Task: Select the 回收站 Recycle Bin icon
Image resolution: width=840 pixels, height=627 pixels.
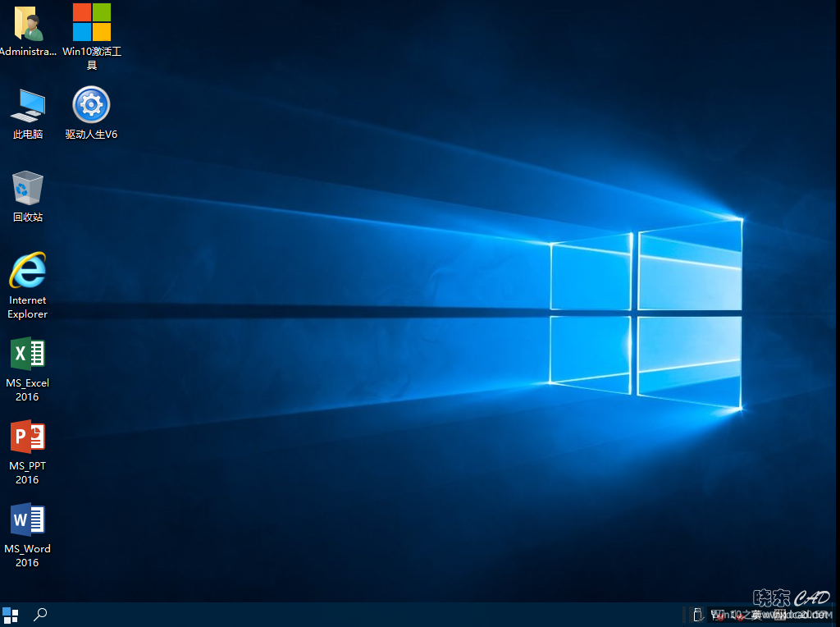Action: (28, 196)
